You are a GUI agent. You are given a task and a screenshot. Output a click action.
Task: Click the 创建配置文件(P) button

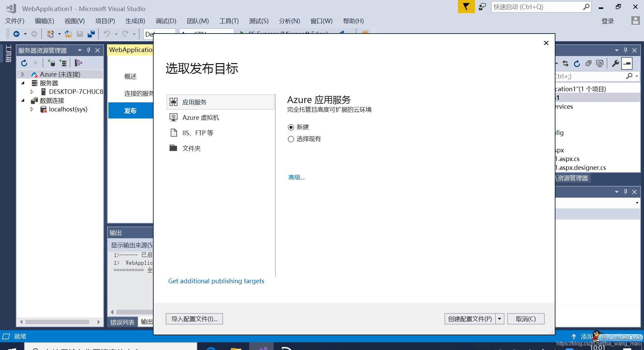click(470, 319)
